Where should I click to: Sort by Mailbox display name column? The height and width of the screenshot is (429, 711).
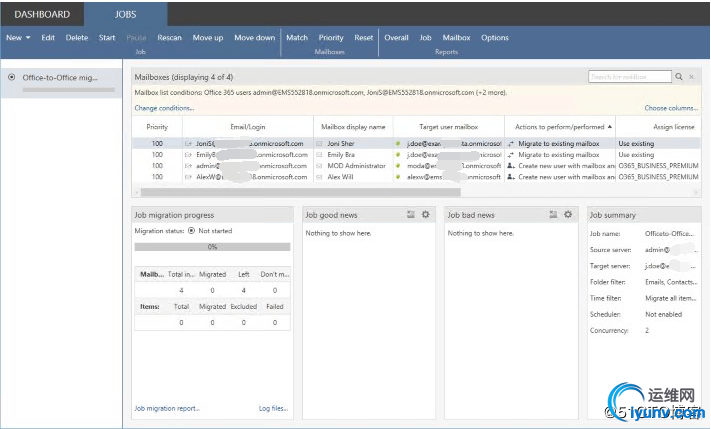click(x=353, y=127)
